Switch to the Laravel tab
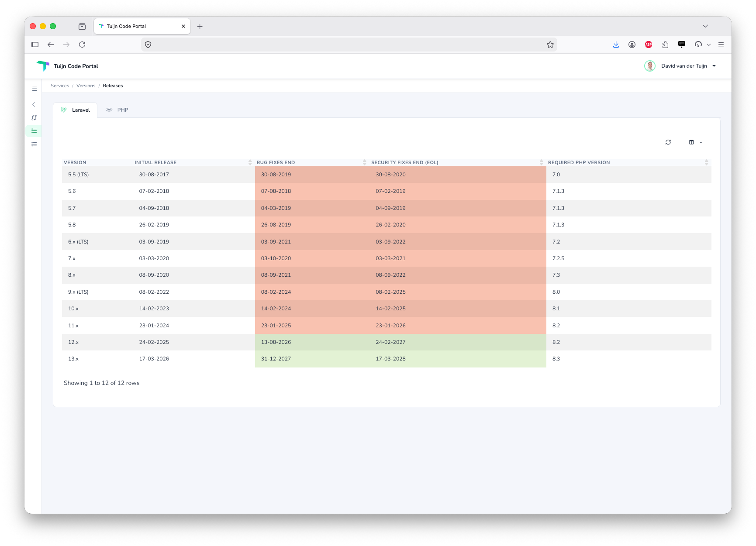The image size is (756, 546). coord(76,110)
